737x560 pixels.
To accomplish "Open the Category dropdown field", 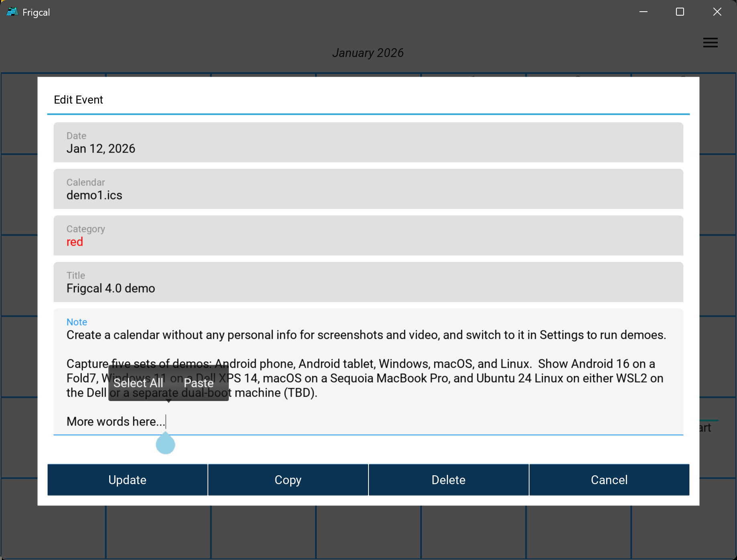I will 368,236.
